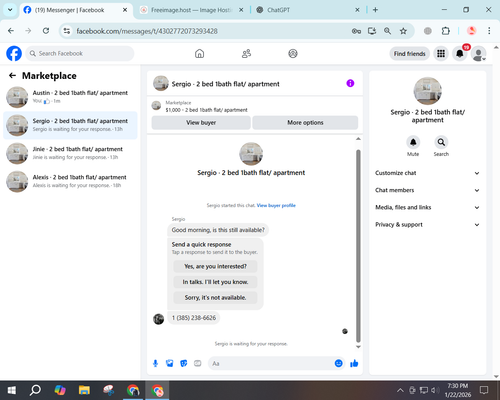Expand the Privacy & support section
This screenshot has width=500, height=400.
427,225
